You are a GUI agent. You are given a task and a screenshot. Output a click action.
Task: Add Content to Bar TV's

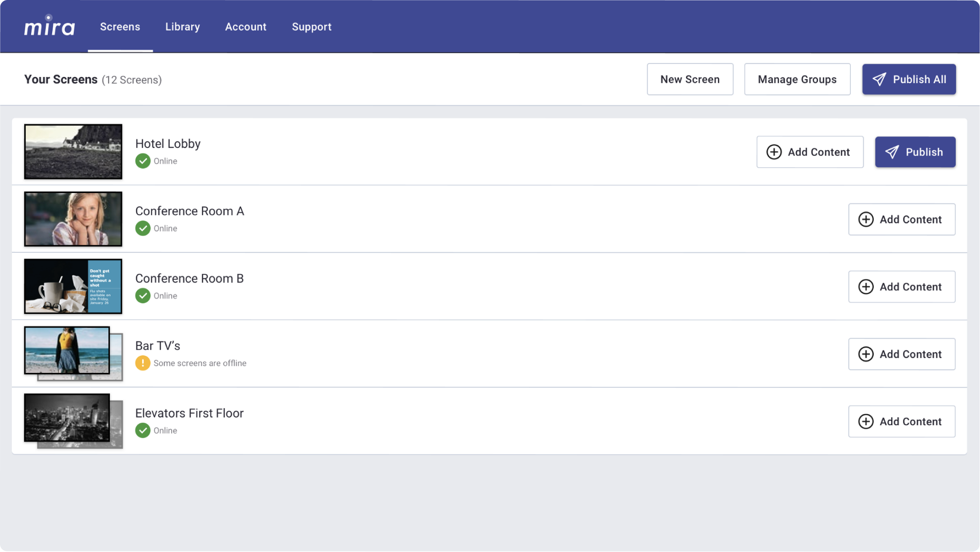pyautogui.click(x=901, y=354)
